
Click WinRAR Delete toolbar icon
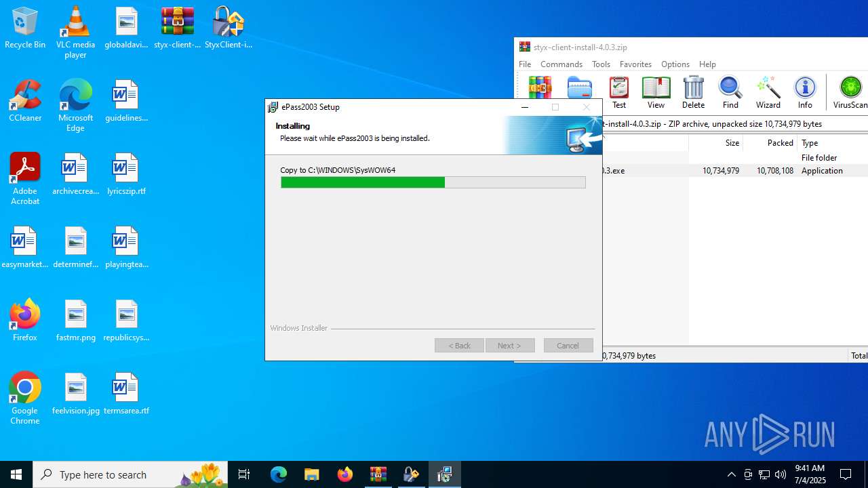693,93
